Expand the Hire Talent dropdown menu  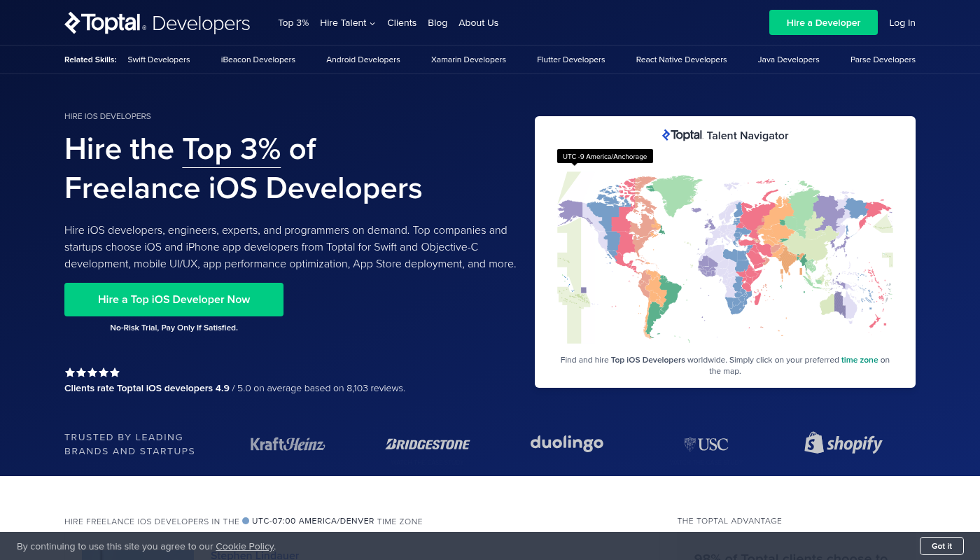point(347,23)
